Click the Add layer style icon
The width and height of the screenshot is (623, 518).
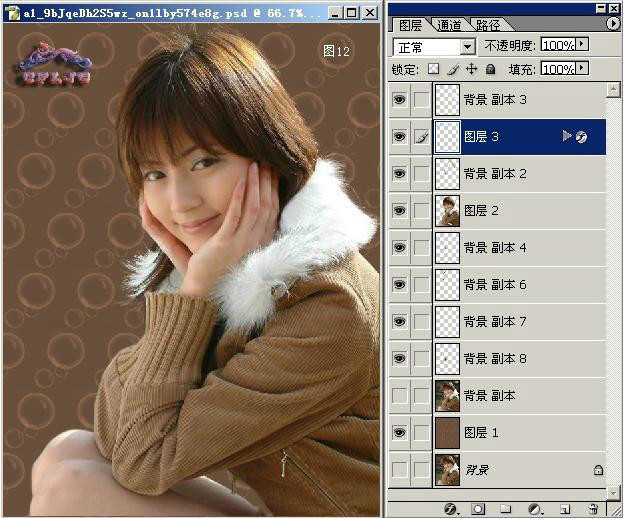(x=451, y=509)
